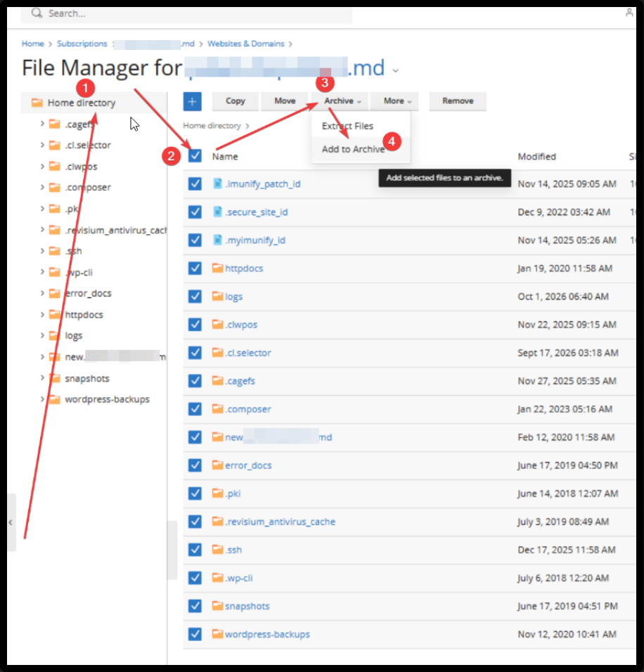Viewport: 644px width, 672px height.
Task: Click the .pki folder icon in file list
Action: [218, 493]
